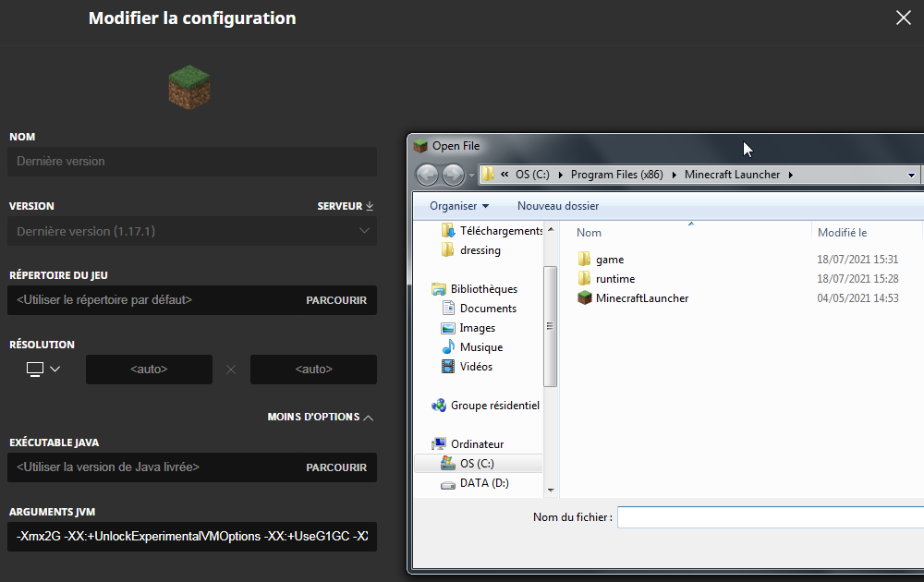
Task: Click the Minecraft Launcher breadcrumb segment
Action: [732, 175]
